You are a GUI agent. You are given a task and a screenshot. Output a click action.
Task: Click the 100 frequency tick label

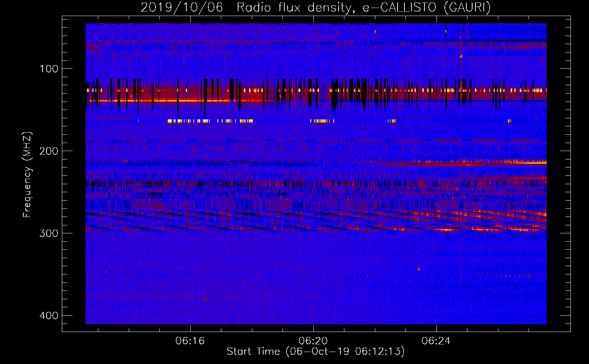coord(49,69)
